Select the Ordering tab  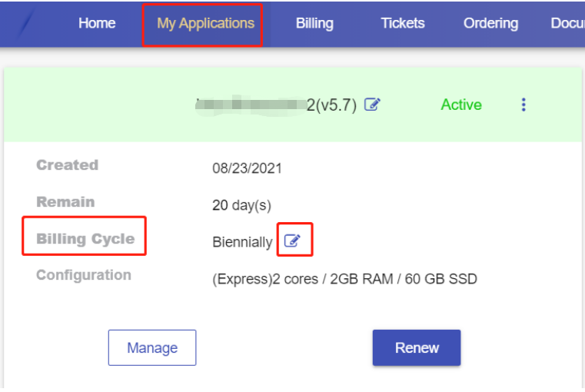(x=490, y=23)
